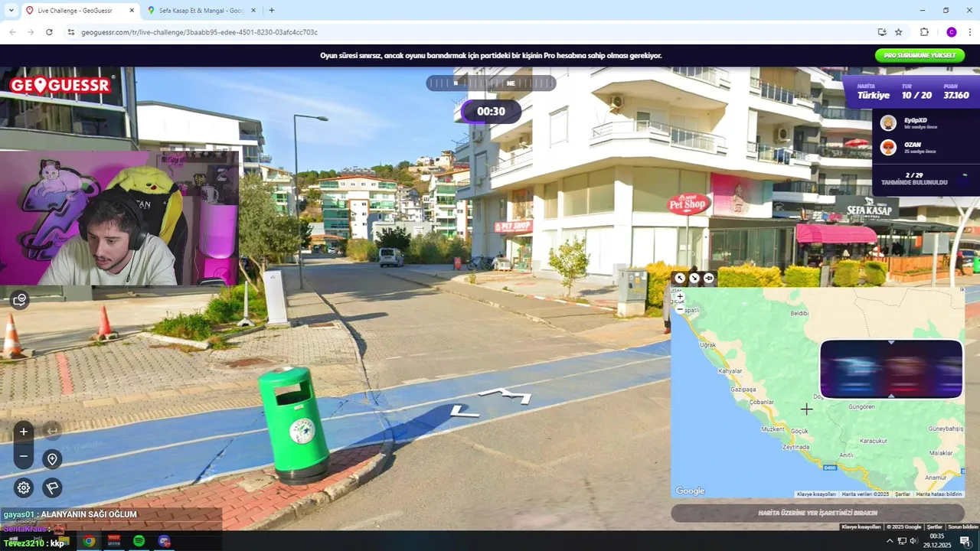
Task: Zoom in the guess map with plus
Action: click(680, 296)
